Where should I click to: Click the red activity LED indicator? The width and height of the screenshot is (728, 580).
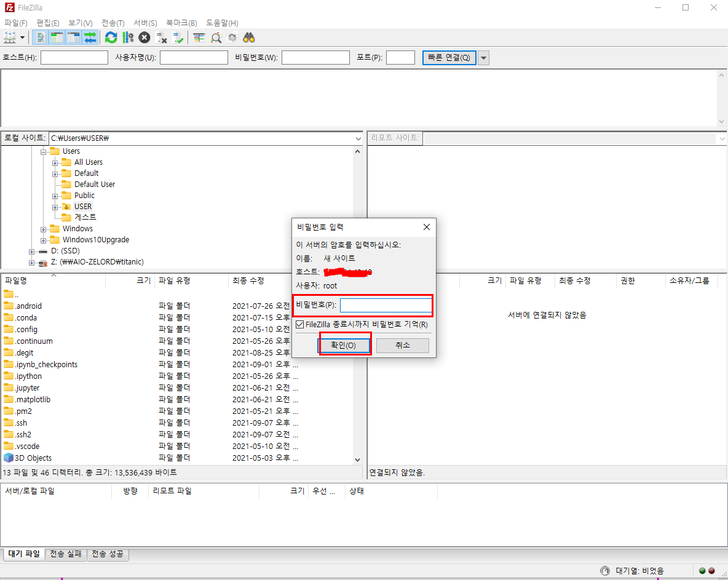click(712, 571)
